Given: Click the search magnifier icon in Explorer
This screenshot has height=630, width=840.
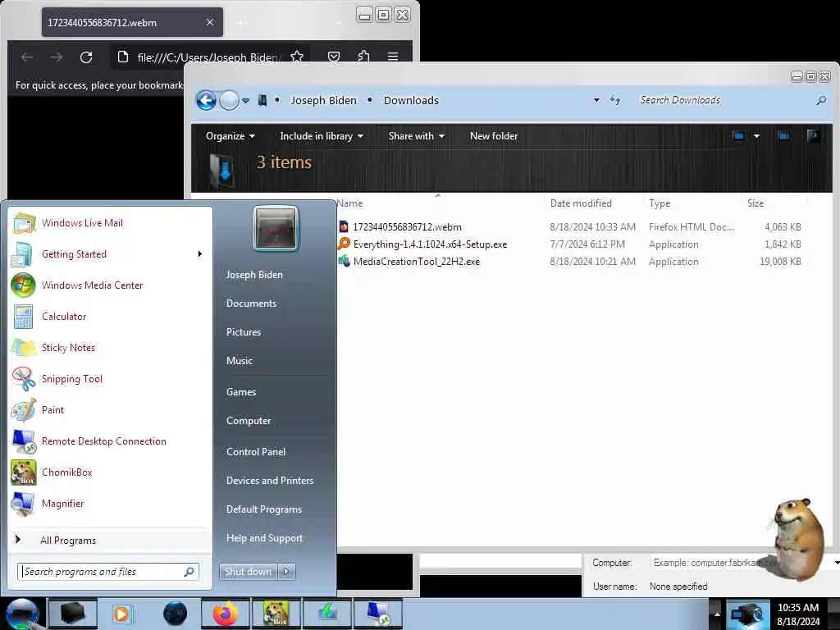Looking at the screenshot, I should pos(820,100).
